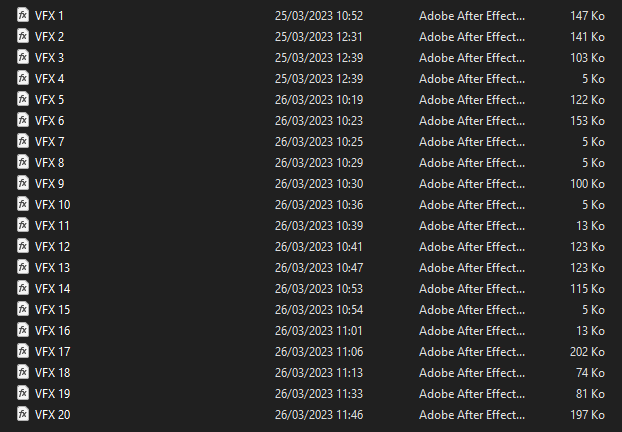
Task: Click the VFX 1 file icon
Action: click(x=23, y=15)
